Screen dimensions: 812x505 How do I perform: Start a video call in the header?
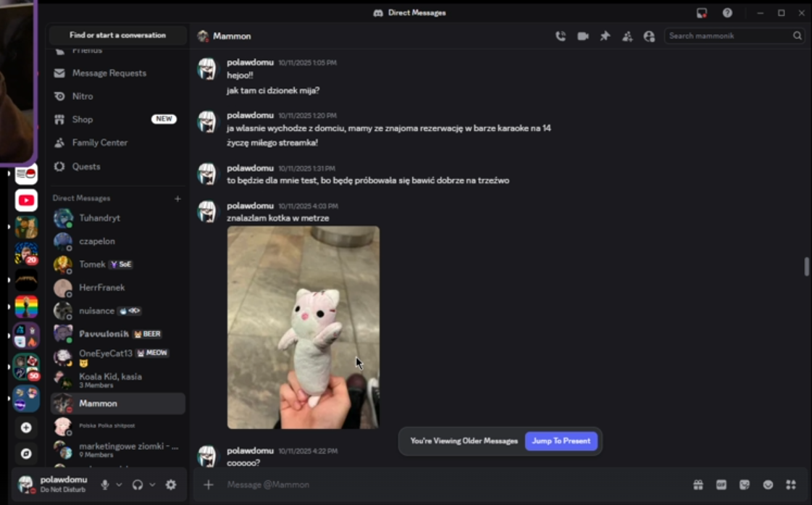pyautogui.click(x=583, y=36)
